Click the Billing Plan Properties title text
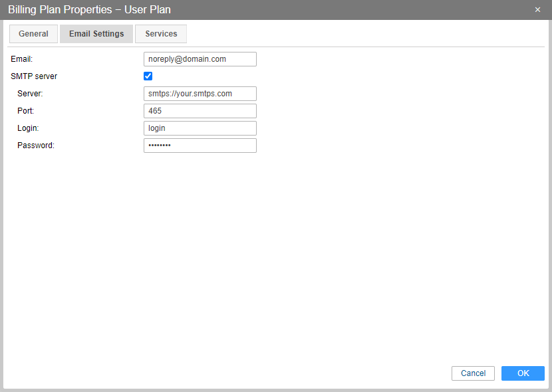The width and height of the screenshot is (552, 392). pyautogui.click(x=89, y=10)
